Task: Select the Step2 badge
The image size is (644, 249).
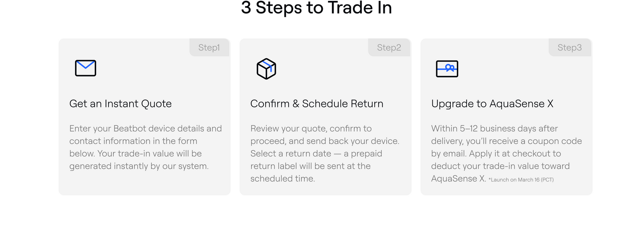Action: coord(389,48)
